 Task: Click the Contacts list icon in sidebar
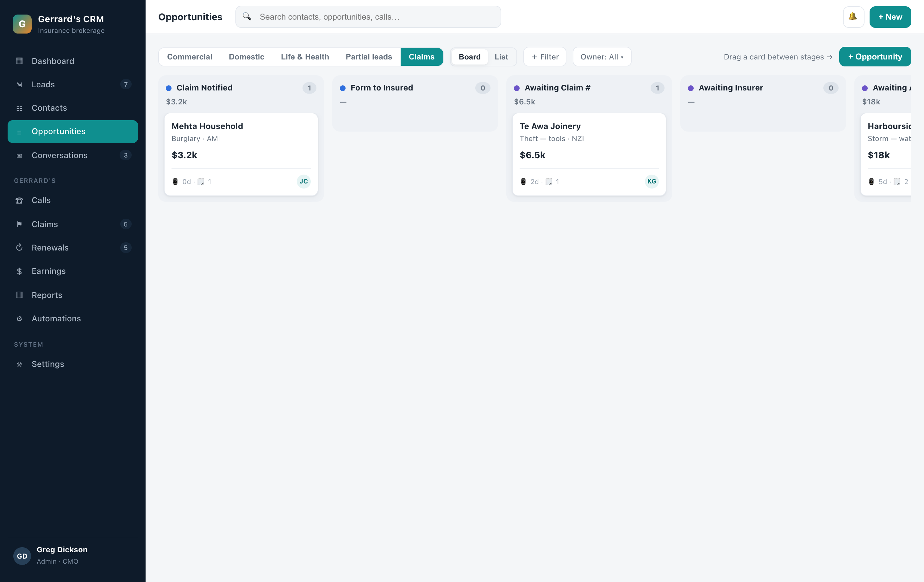coord(19,108)
